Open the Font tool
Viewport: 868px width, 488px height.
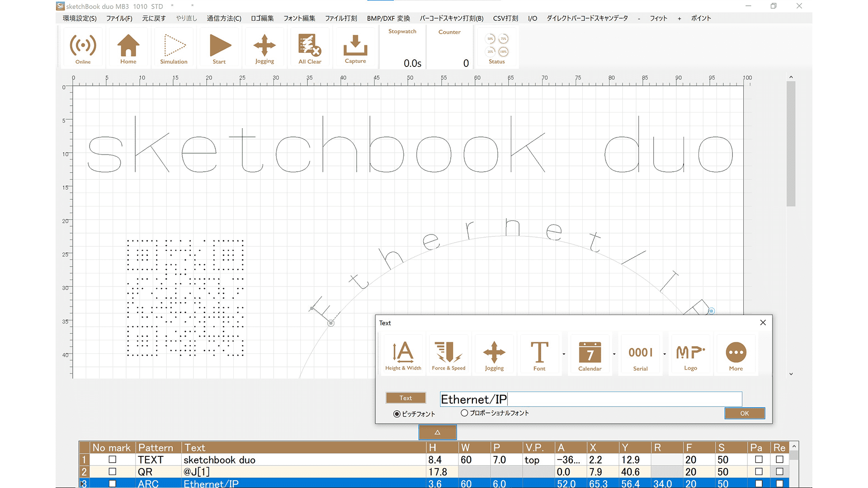tap(539, 355)
